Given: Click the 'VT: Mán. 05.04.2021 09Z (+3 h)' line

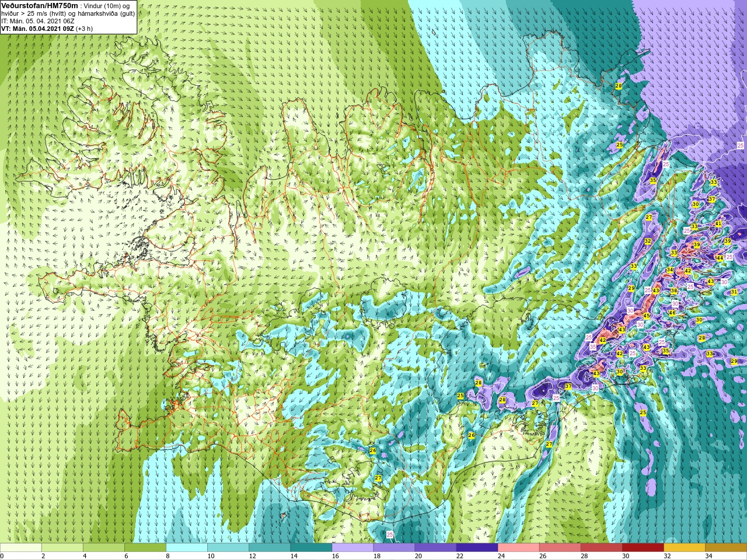Looking at the screenshot, I should [47, 29].
